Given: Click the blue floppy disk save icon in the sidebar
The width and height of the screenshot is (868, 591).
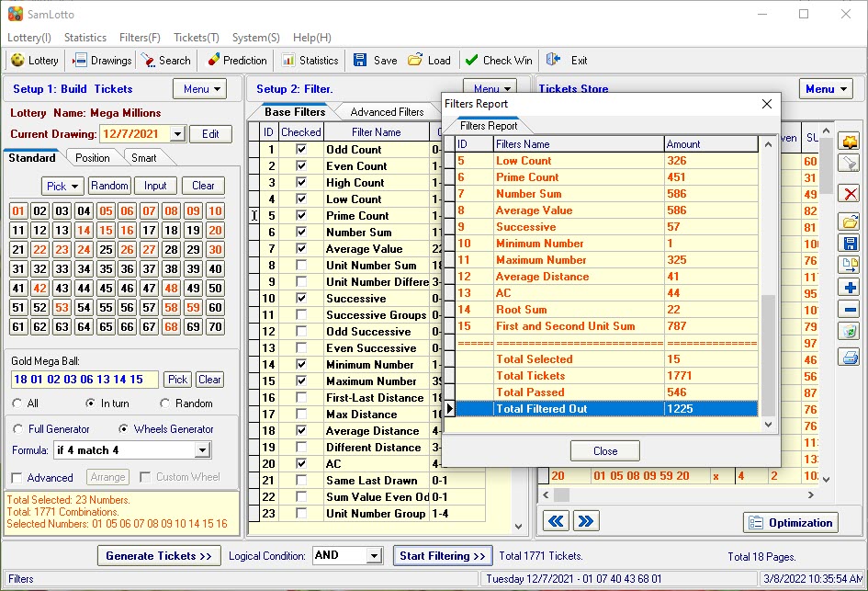Looking at the screenshot, I should 850,243.
